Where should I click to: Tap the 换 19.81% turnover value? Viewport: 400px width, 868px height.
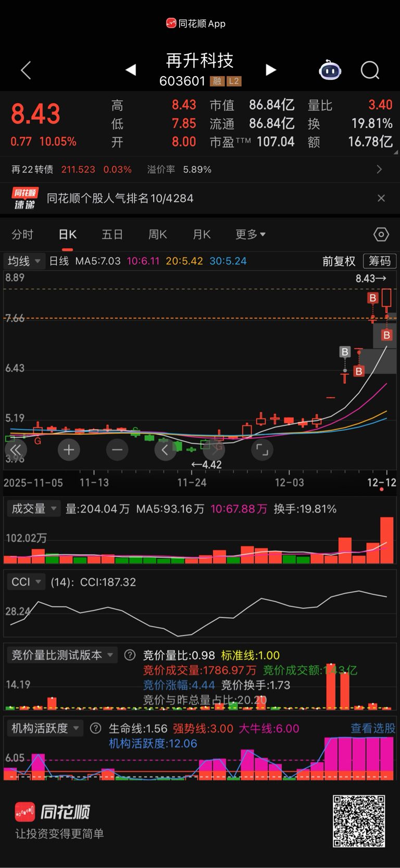pos(372,124)
